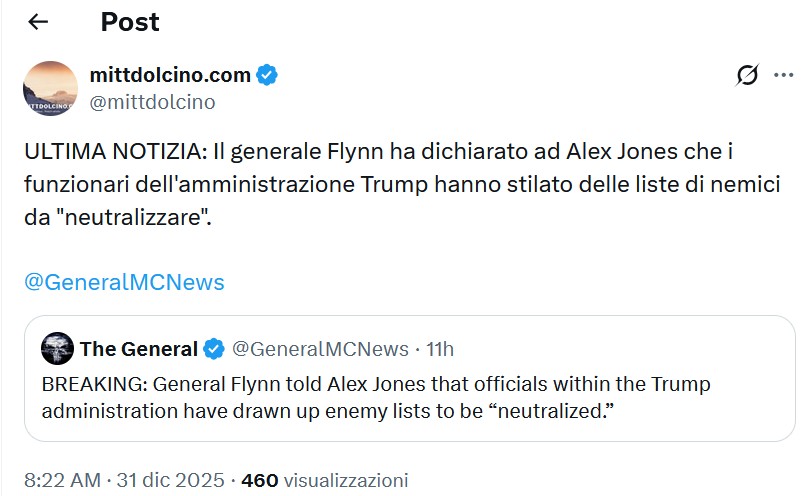Click the mittdolcino.com profile avatar

pos(50,88)
